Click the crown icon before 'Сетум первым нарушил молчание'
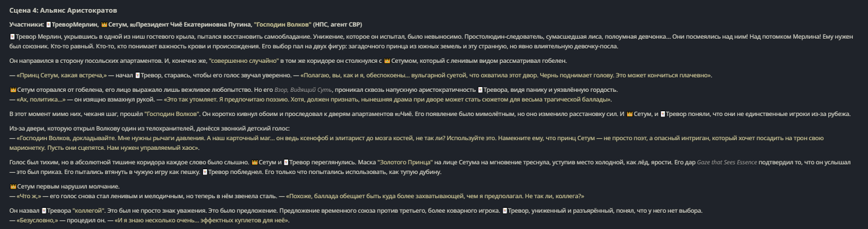 pyautogui.click(x=13, y=187)
